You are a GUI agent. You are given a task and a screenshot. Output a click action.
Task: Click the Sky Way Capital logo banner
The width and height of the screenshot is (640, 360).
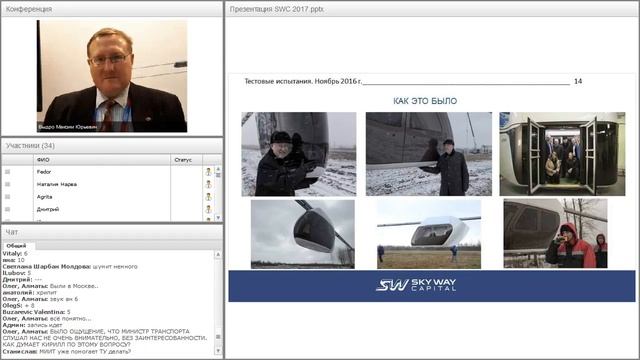(x=432, y=286)
